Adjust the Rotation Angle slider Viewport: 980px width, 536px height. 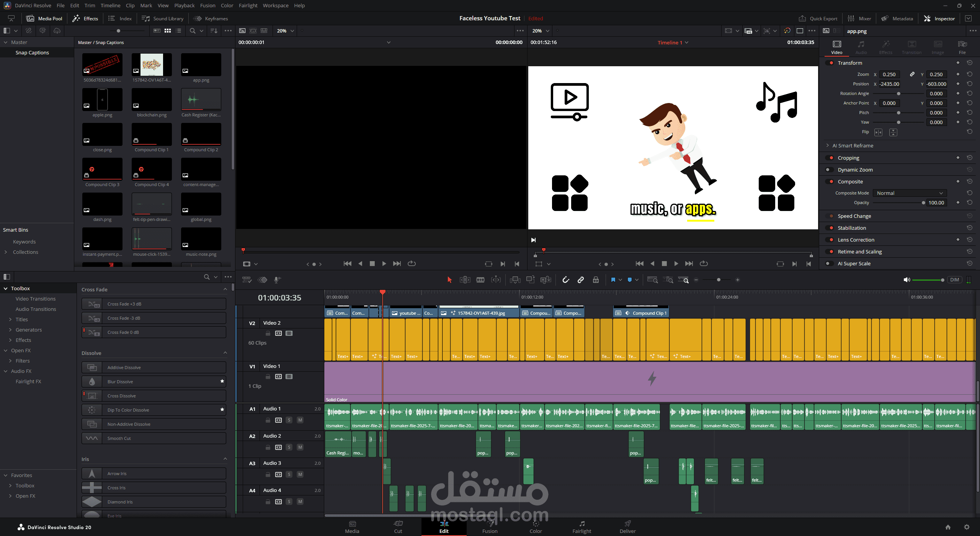898,93
